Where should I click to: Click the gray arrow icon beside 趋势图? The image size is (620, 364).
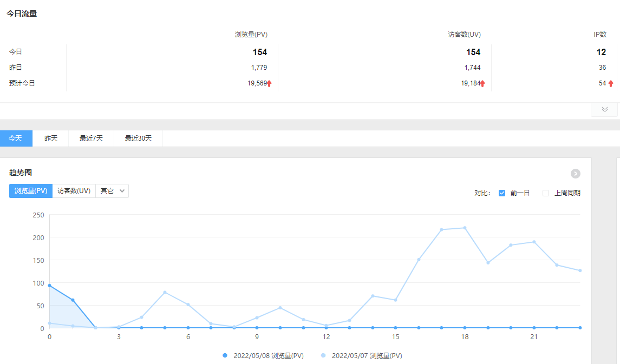click(x=575, y=174)
